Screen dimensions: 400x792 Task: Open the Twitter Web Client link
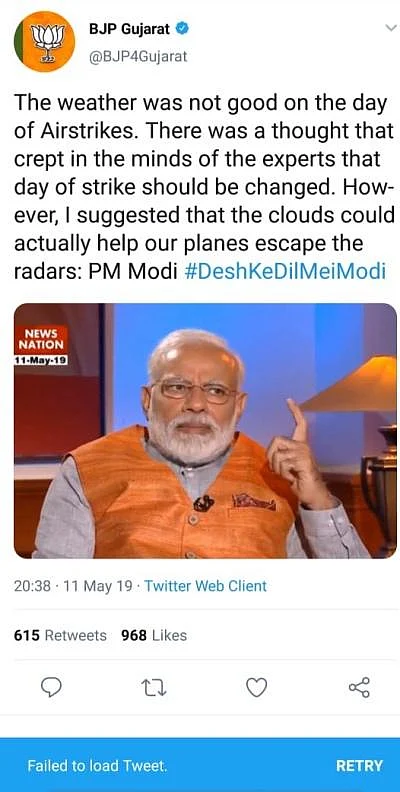click(206, 586)
